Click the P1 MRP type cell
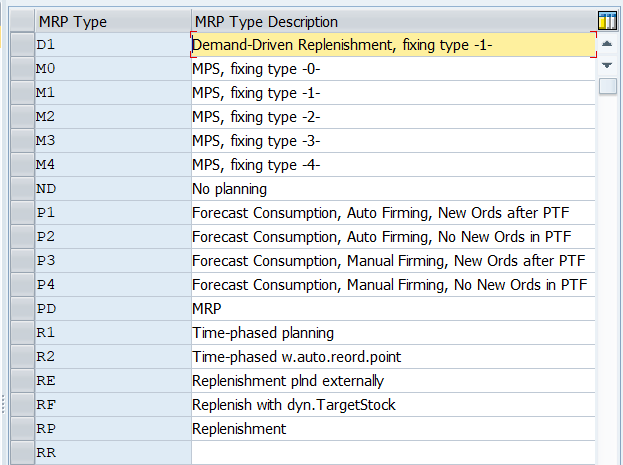 point(113,213)
